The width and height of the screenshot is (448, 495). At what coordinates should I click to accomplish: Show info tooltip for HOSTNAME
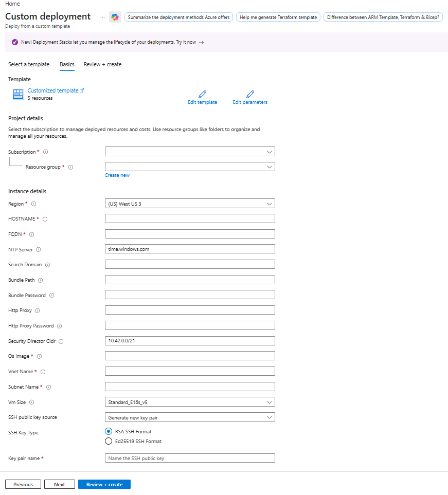pyautogui.click(x=45, y=219)
